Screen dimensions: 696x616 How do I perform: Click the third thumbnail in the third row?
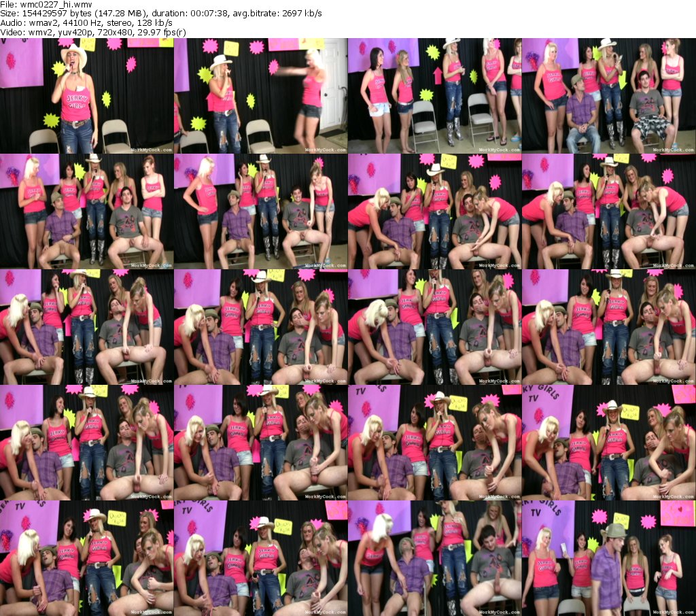[x=435, y=327]
